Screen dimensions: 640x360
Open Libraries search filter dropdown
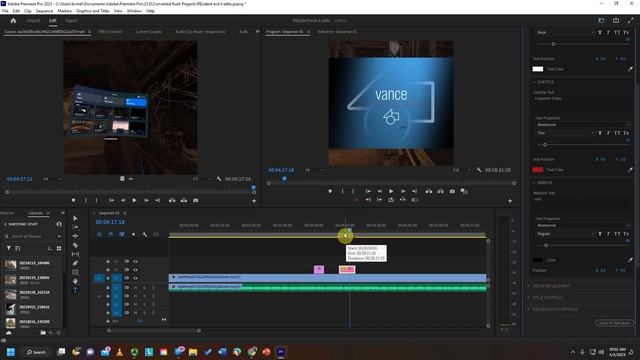(x=59, y=236)
